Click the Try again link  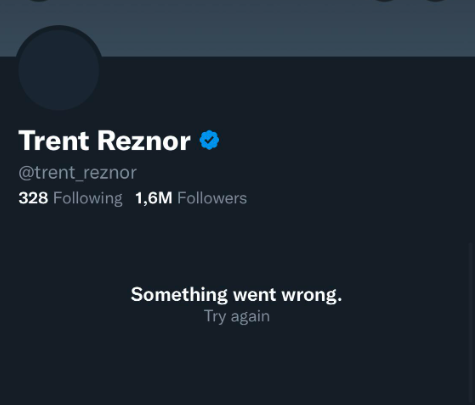tap(237, 316)
